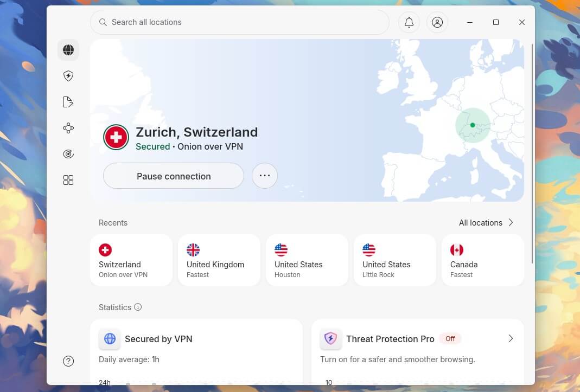The image size is (580, 392).
Task: Expand Threat Protection Pro chevron
Action: (x=511, y=339)
